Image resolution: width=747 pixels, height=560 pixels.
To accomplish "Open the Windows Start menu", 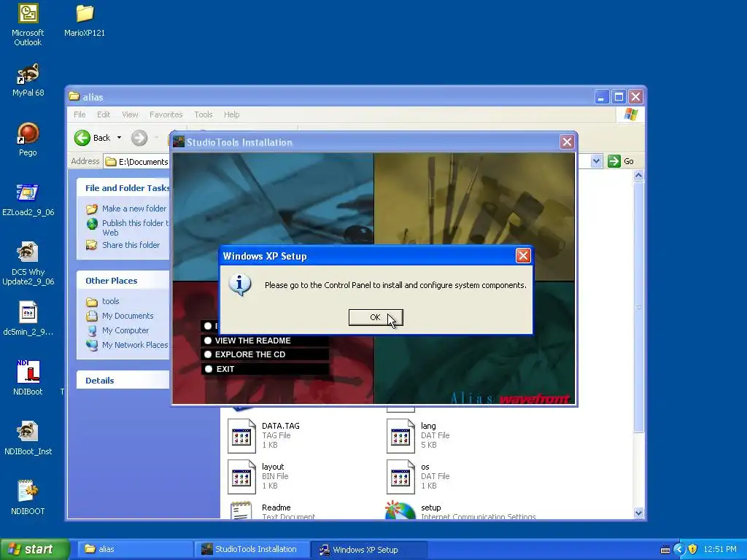I will [34, 550].
